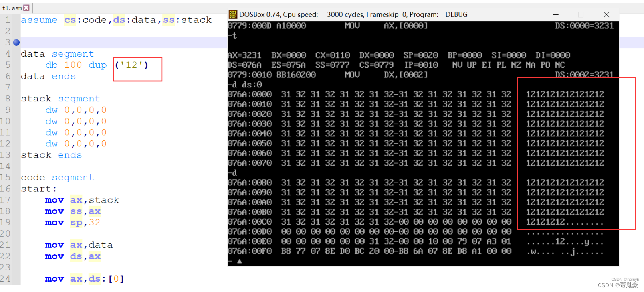
Task: Click 'CS=0779' register value in DOSBox
Action: [x=376, y=65]
